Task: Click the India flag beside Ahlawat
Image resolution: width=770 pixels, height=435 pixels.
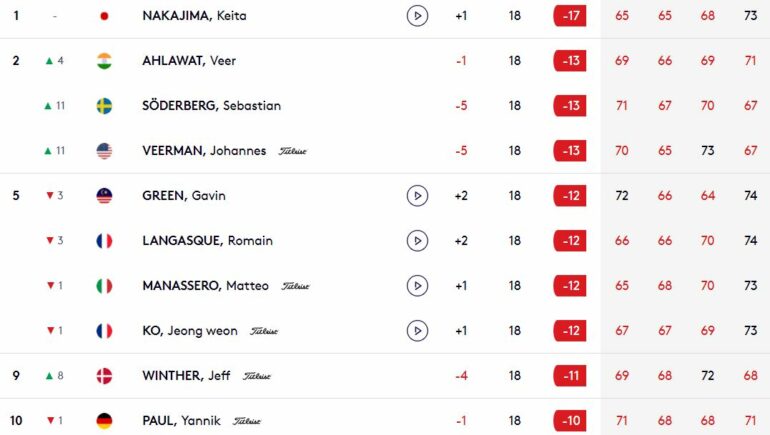Action: pos(104,61)
